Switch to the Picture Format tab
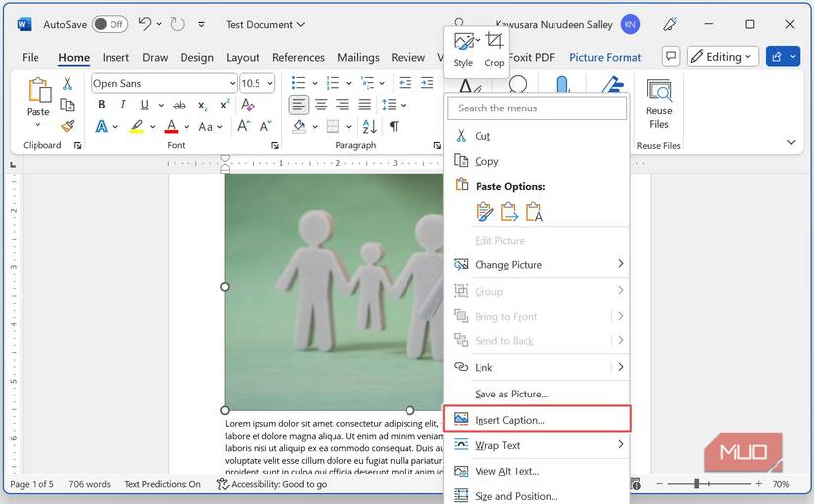This screenshot has height=504, width=814. (605, 58)
